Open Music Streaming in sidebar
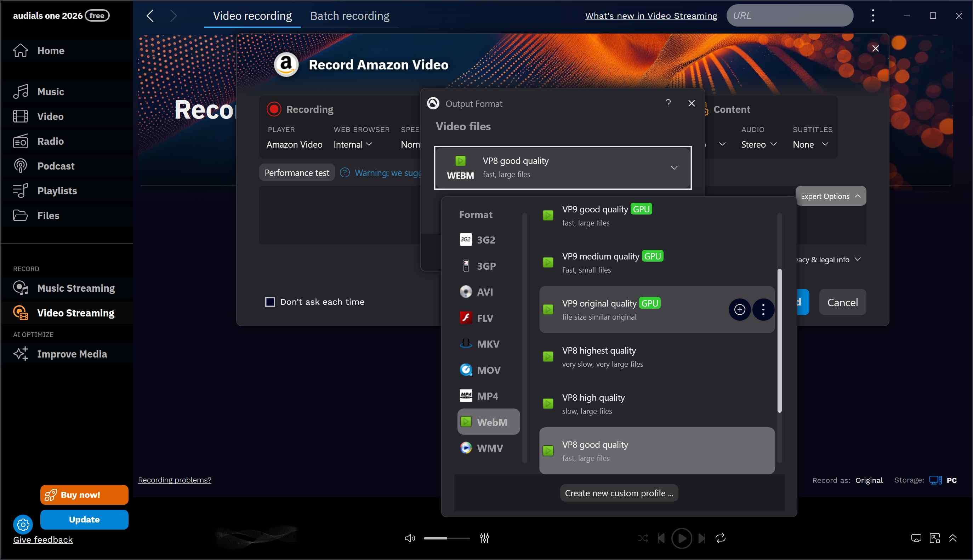This screenshot has width=973, height=560. coord(76,288)
